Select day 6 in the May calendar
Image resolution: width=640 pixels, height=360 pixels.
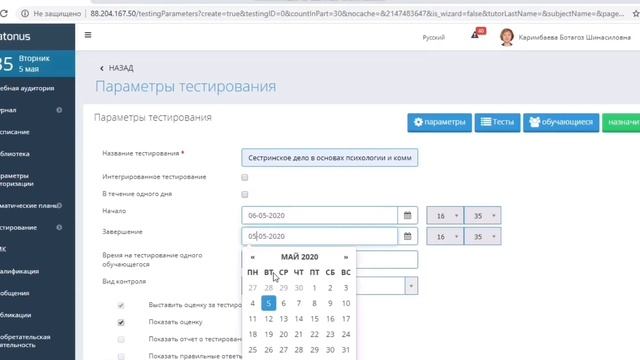click(284, 303)
